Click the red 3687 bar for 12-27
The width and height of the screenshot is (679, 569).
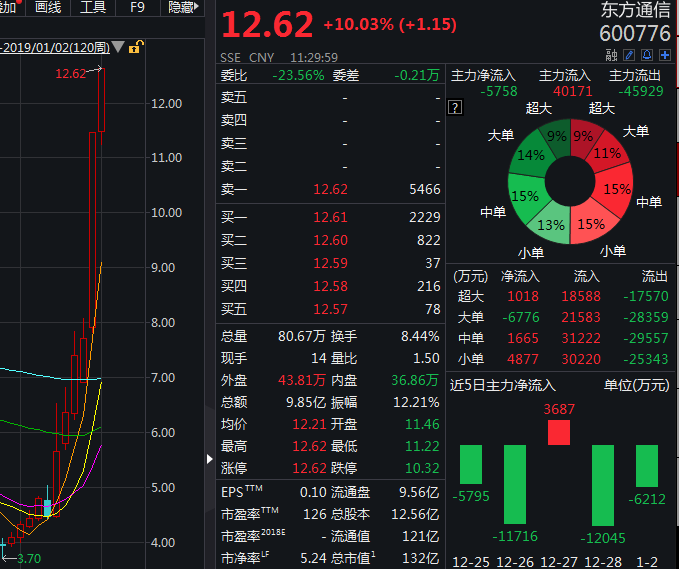pyautogui.click(x=558, y=432)
